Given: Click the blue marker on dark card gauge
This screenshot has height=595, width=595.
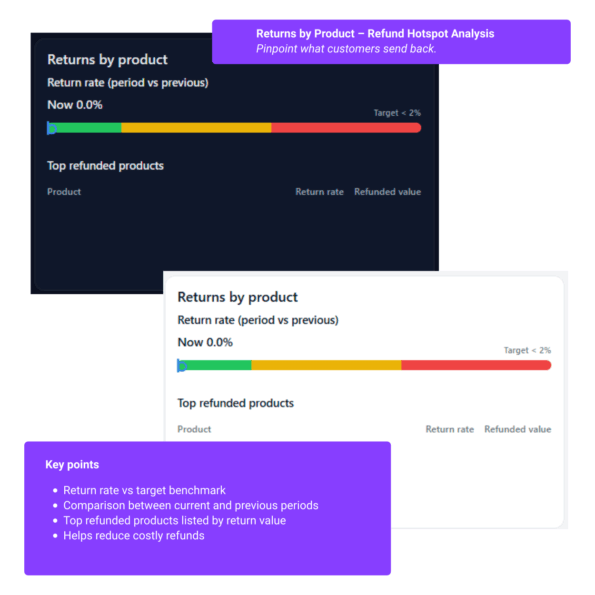Looking at the screenshot, I should [52, 128].
